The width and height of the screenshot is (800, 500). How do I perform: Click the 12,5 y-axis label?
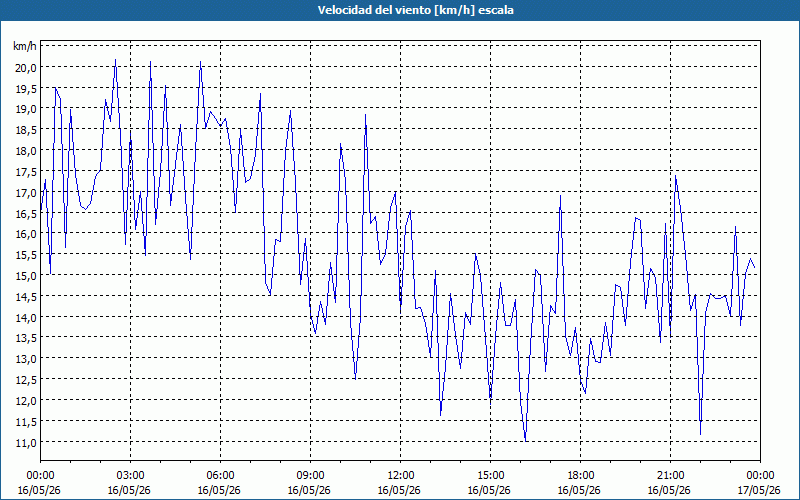pos(26,380)
